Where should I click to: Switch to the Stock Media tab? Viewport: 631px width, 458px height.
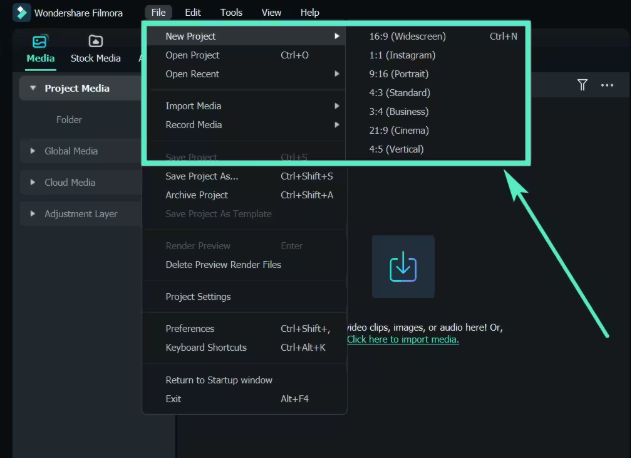pyautogui.click(x=95, y=50)
